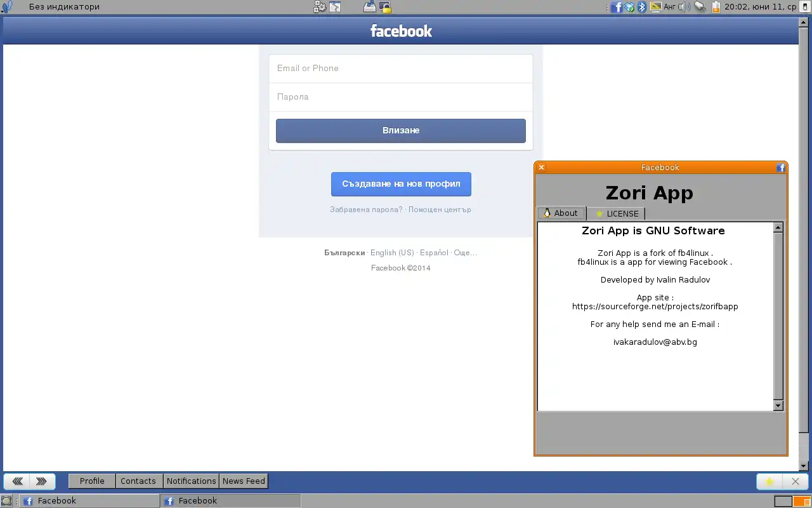Switch to the first workspace in pager
The height and width of the screenshot is (508, 812).
(x=783, y=502)
